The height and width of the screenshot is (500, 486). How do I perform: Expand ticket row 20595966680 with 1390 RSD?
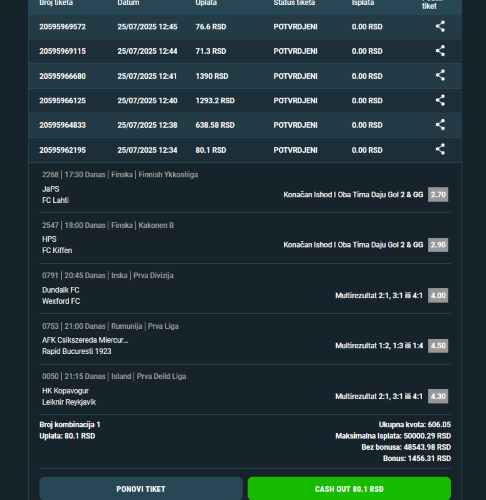(x=245, y=76)
